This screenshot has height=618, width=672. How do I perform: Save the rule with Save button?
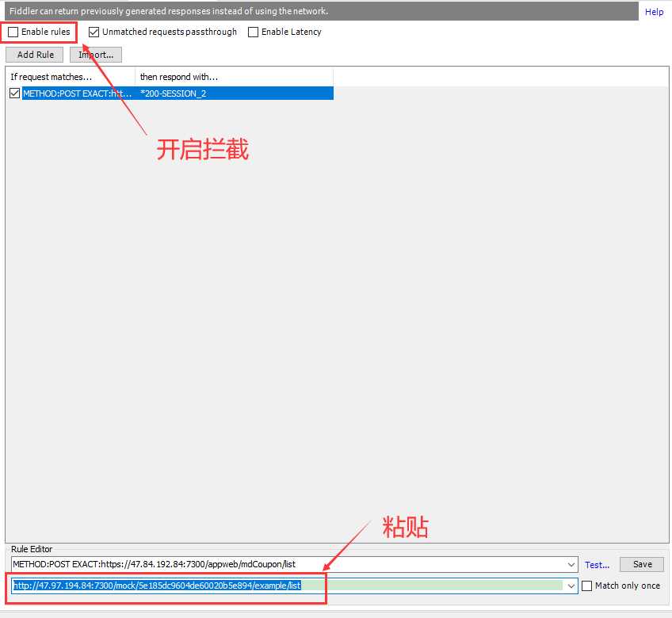click(642, 564)
